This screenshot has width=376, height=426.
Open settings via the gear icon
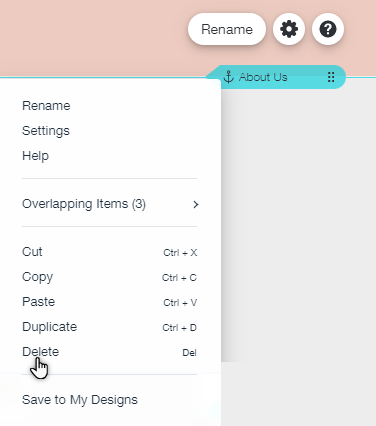point(289,29)
